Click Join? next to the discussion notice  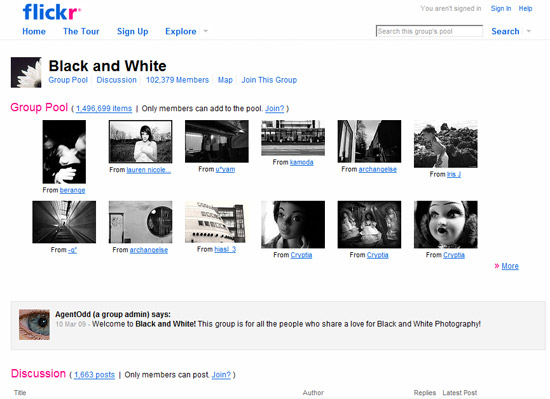click(x=221, y=375)
